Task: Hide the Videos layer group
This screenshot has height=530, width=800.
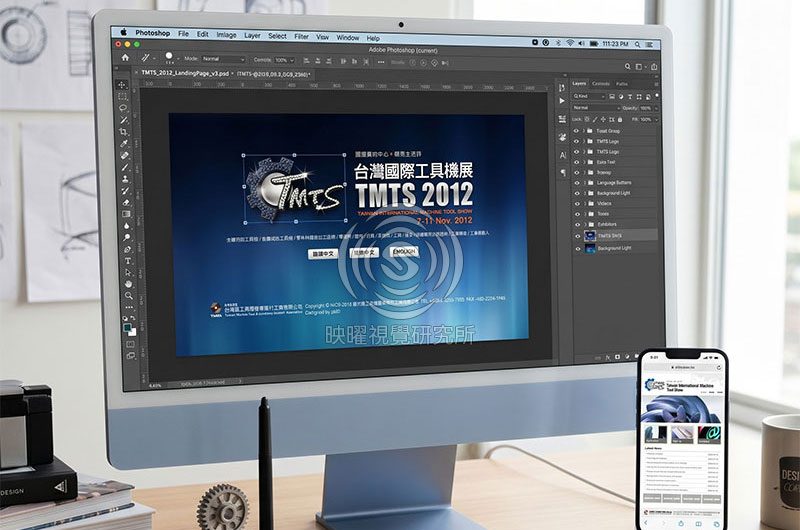Action: pos(577,204)
